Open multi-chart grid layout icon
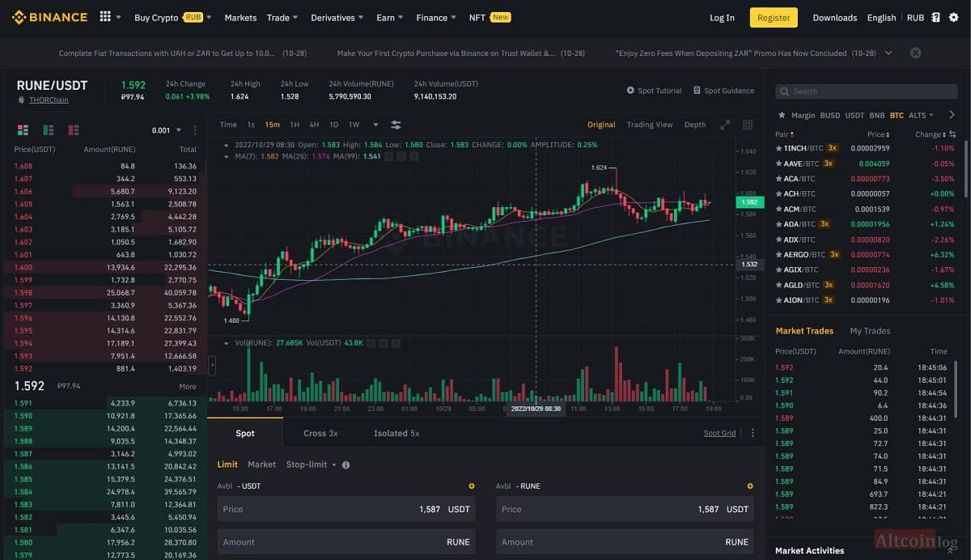Screen dimensions: 971x560 [748, 125]
